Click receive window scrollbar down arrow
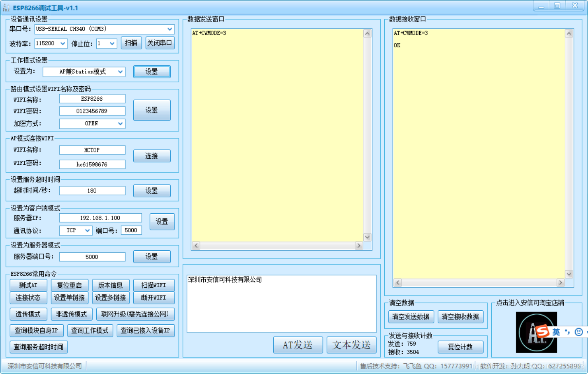Screen dimensions: 588x374 [569, 274]
